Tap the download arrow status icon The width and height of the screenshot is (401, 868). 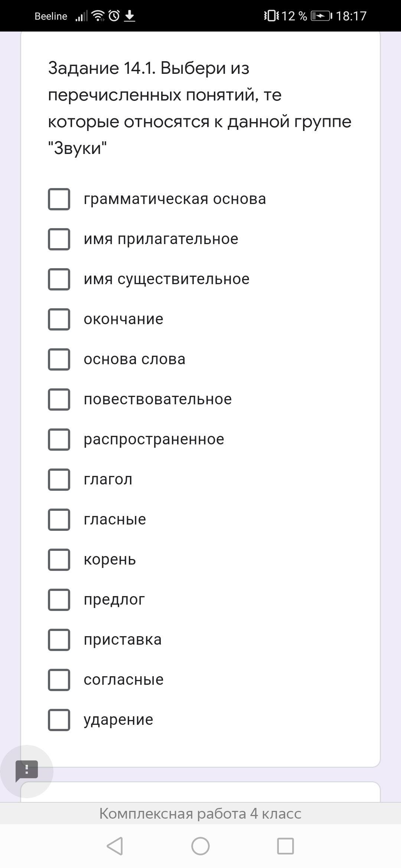coord(129,16)
